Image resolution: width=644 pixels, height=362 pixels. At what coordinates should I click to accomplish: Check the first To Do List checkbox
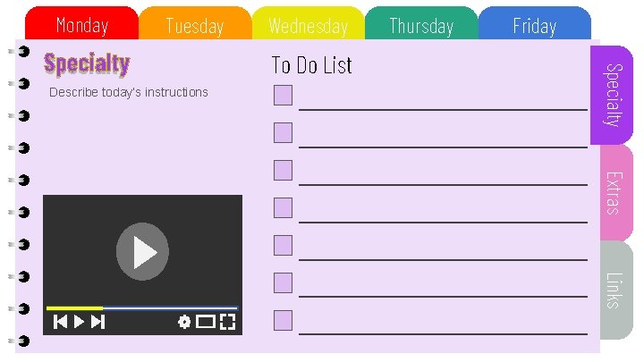pyautogui.click(x=283, y=96)
